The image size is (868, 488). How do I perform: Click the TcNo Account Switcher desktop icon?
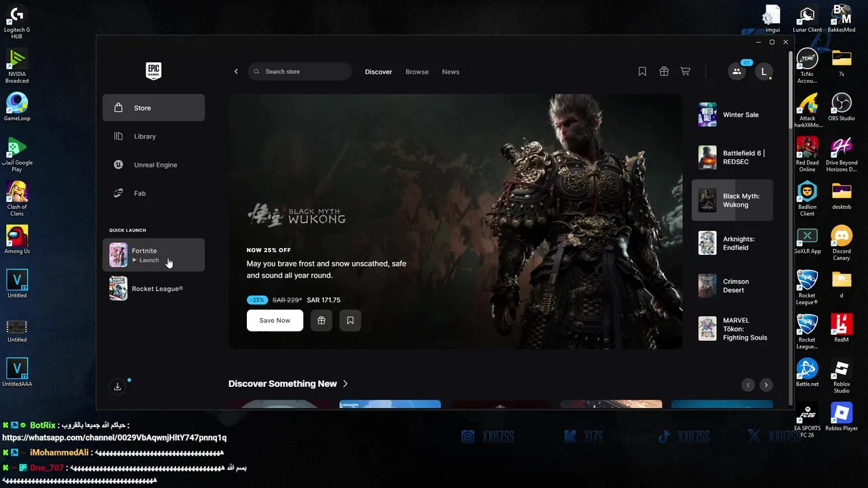pos(807,66)
